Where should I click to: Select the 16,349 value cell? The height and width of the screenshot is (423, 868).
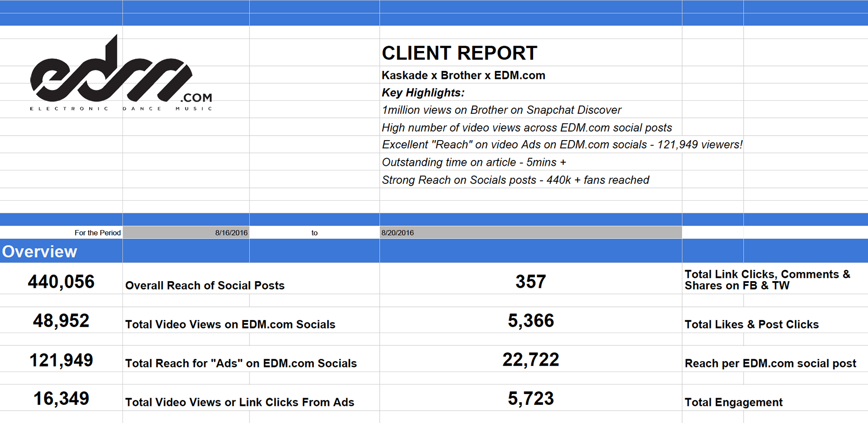[x=61, y=398]
